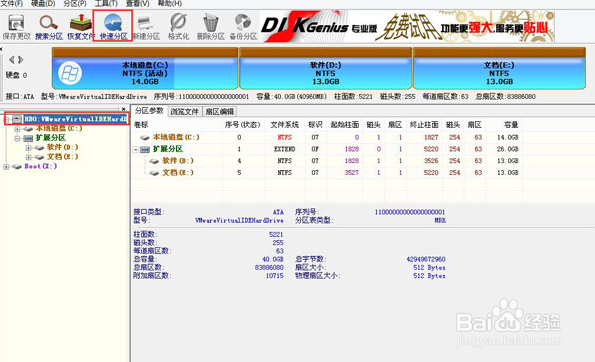Select extended partition (扩展分区) in tree
The width and height of the screenshot is (595, 362).
click(50, 138)
